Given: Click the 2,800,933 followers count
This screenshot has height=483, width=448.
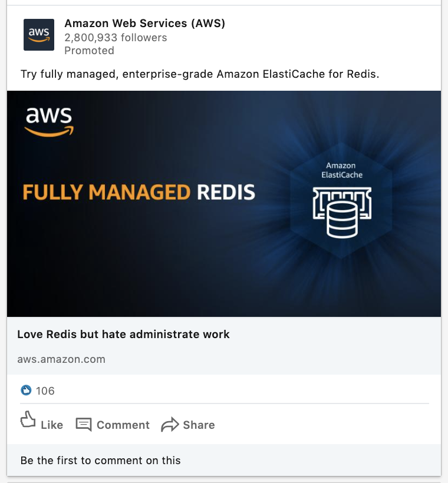Looking at the screenshot, I should point(116,37).
